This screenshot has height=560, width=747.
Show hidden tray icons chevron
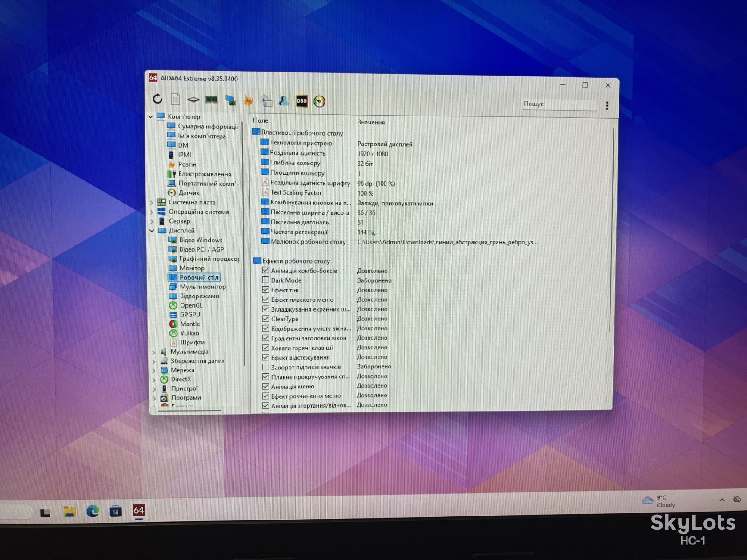tap(722, 500)
